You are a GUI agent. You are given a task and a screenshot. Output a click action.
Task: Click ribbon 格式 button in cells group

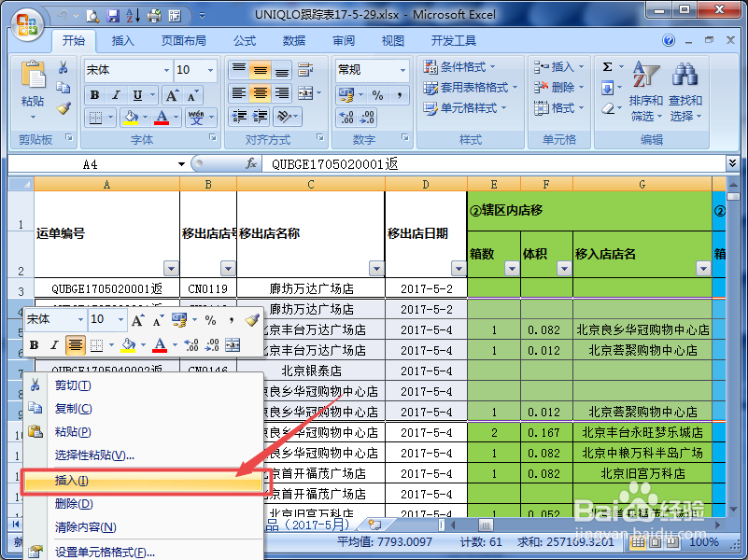558,108
